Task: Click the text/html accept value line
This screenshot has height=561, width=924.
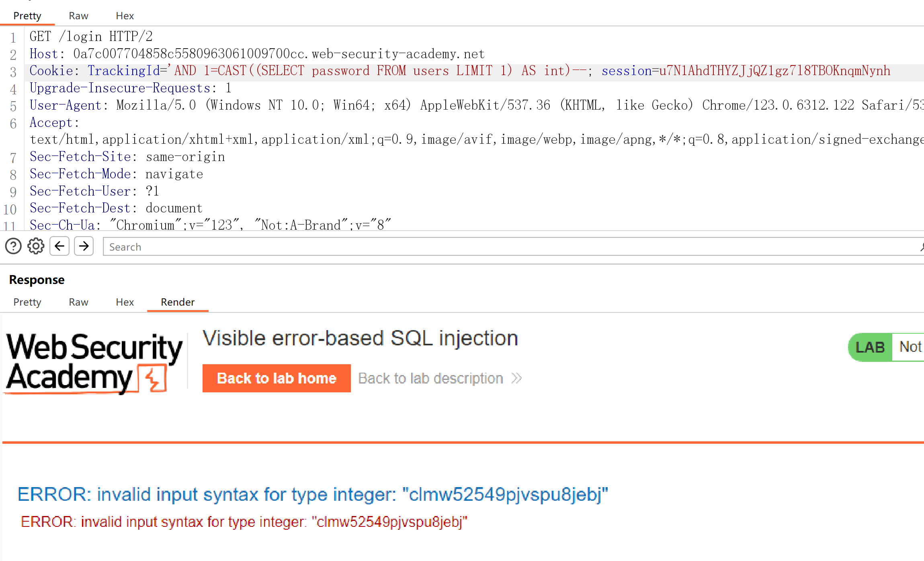Action: click(x=477, y=139)
